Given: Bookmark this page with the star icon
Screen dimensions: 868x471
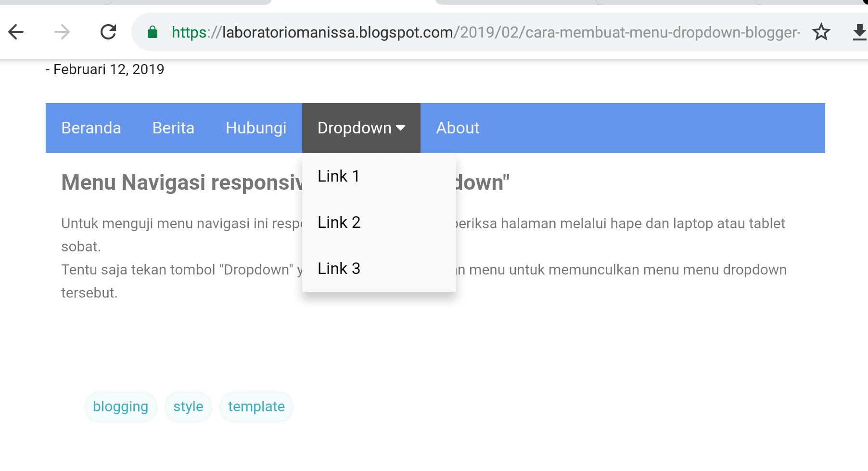Looking at the screenshot, I should [x=821, y=32].
